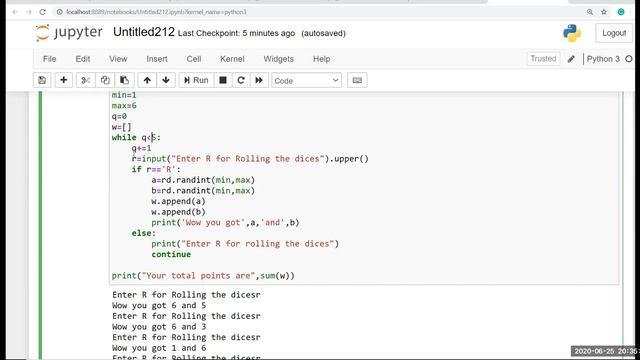Screen dimensions: 640x360
Task: Open the Cell menu
Action: tap(194, 59)
